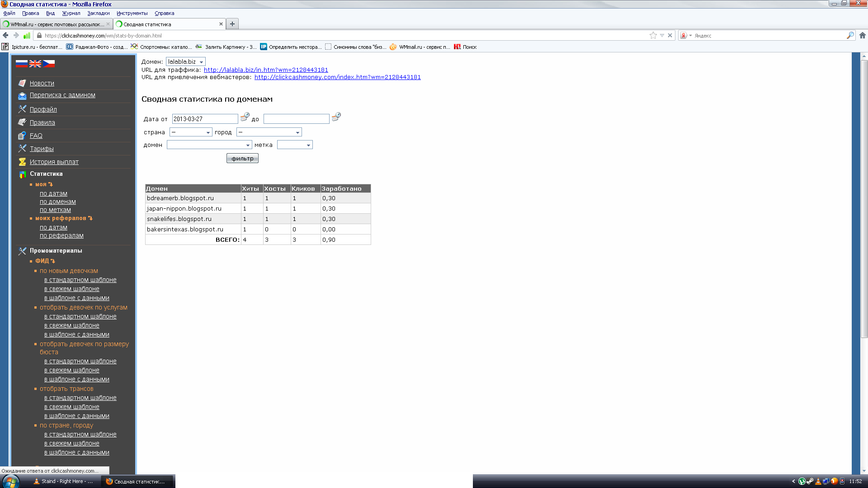Switch to the WMmail.ru tab
Screen dimensions: 868x488
tap(56, 24)
